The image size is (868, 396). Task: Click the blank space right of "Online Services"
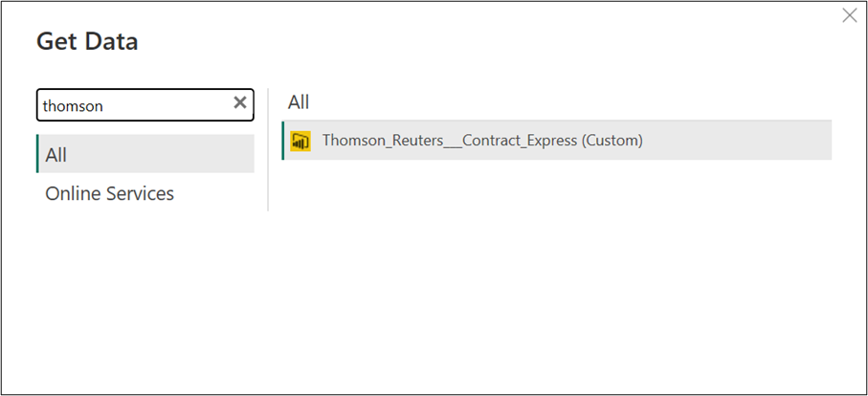click(218, 193)
